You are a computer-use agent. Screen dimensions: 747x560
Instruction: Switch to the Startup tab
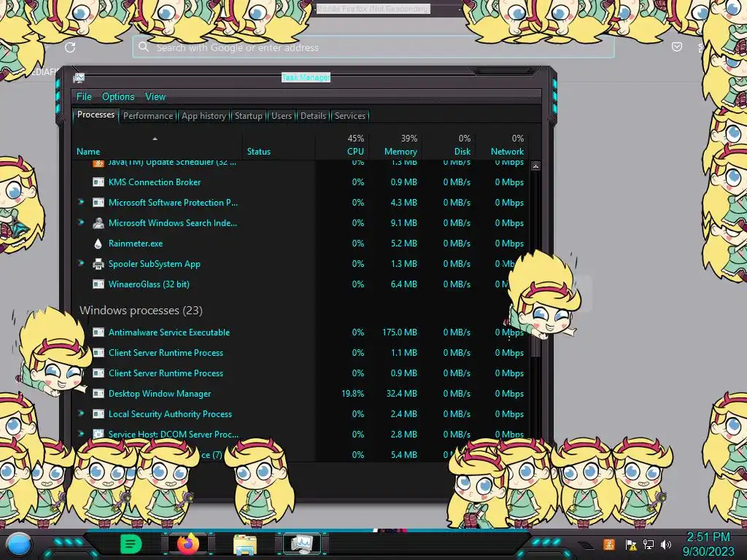pyautogui.click(x=248, y=116)
